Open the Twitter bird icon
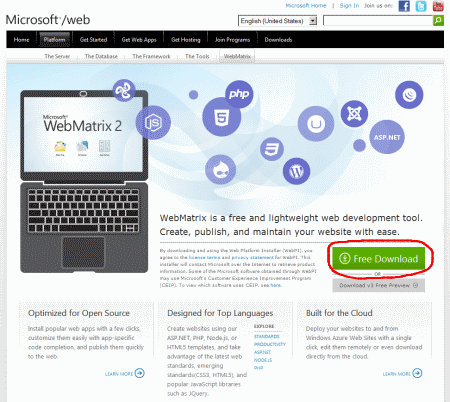The width and height of the screenshot is (450, 402). point(421,6)
